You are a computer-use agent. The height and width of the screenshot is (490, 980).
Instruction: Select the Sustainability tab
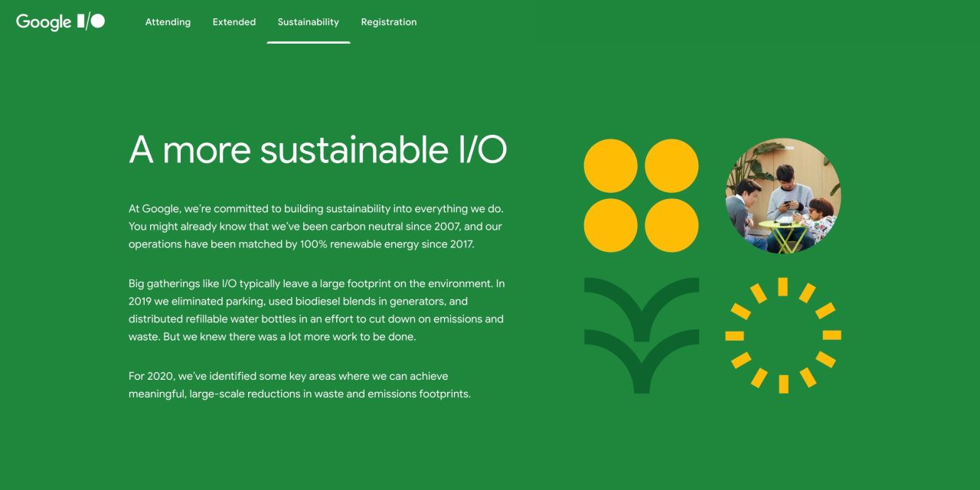pos(308,22)
